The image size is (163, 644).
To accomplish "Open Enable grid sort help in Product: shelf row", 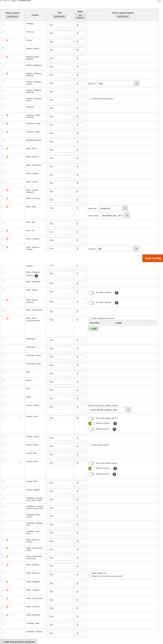I will 114,474.
